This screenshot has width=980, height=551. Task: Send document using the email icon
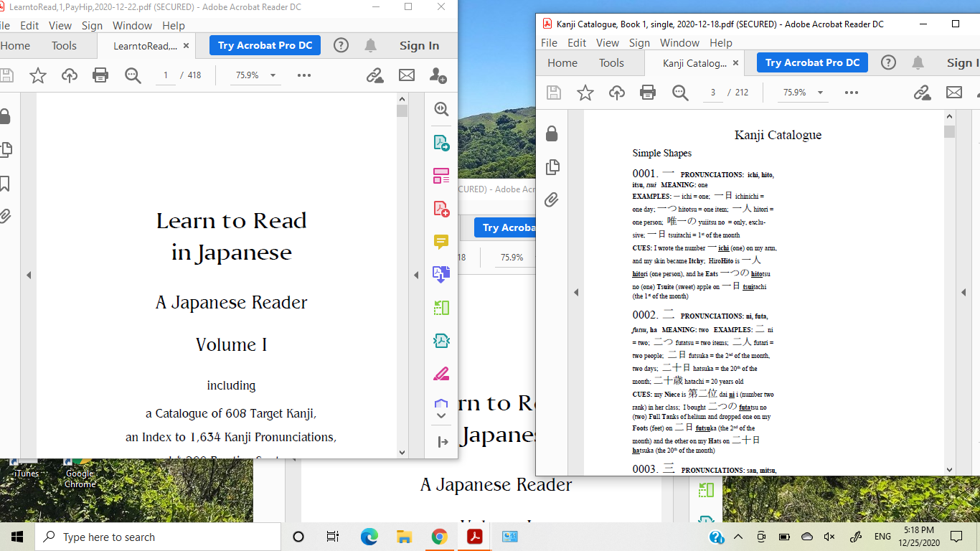pyautogui.click(x=954, y=92)
